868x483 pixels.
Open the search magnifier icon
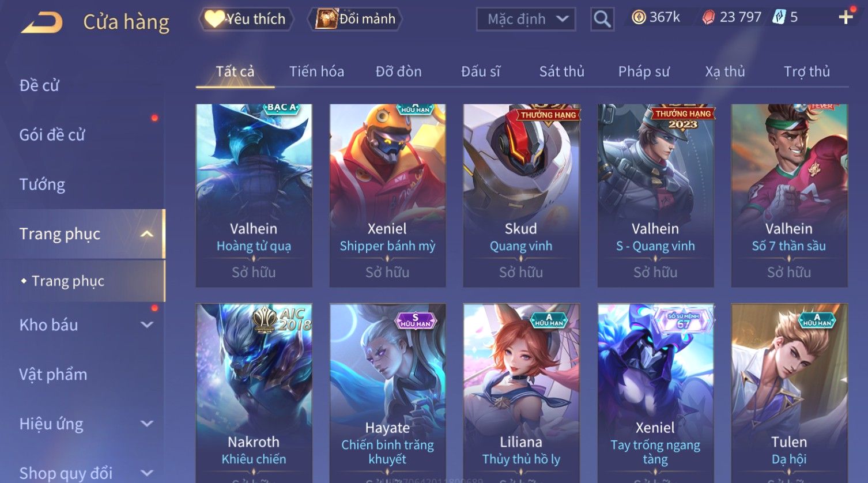coord(602,19)
